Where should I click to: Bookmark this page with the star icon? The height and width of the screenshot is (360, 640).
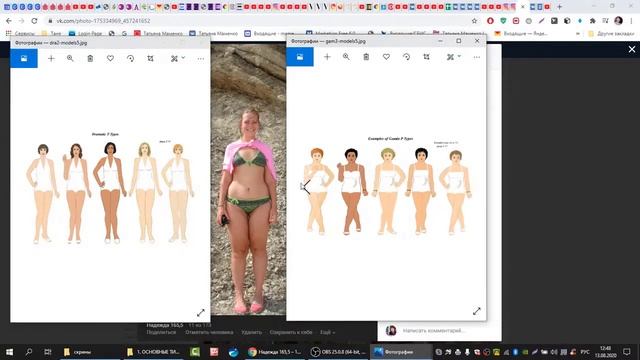pyautogui.click(x=474, y=20)
